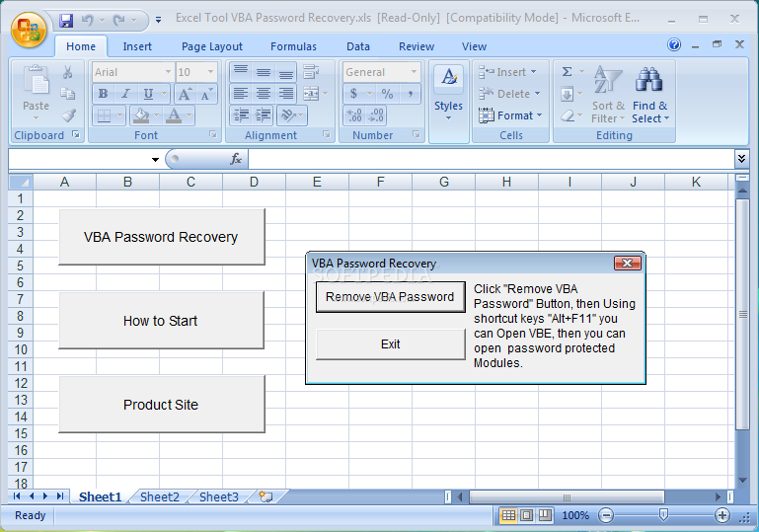Save the workbook from Quick Access toolbar
This screenshot has width=759, height=532.
pyautogui.click(x=66, y=21)
